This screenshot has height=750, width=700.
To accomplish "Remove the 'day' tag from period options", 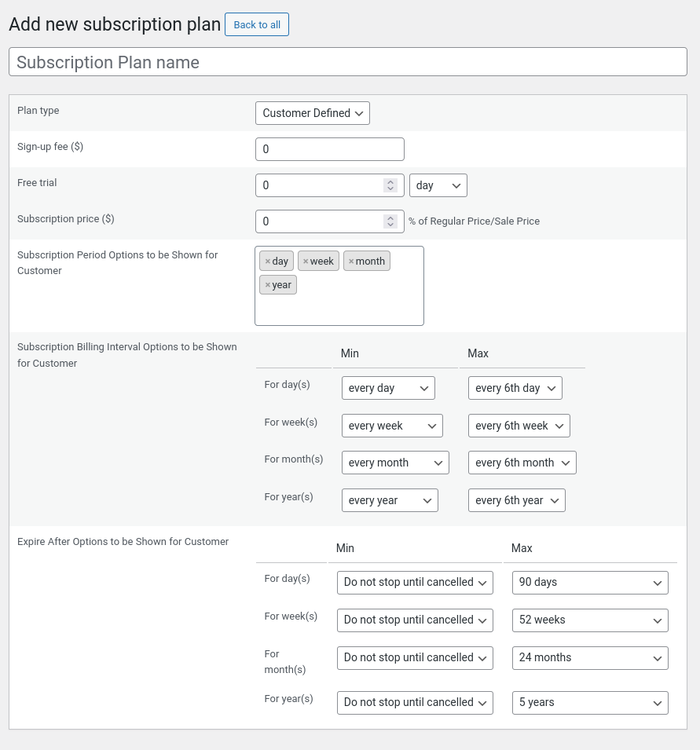I will coord(268,262).
